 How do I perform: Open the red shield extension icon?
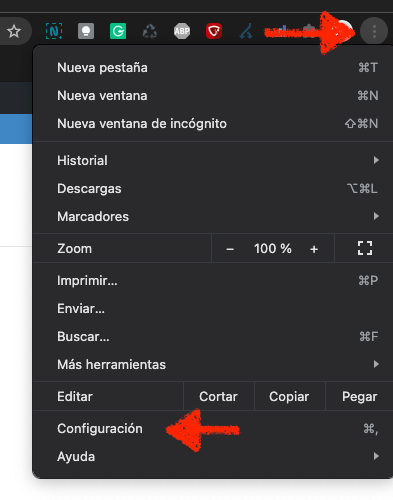point(214,31)
